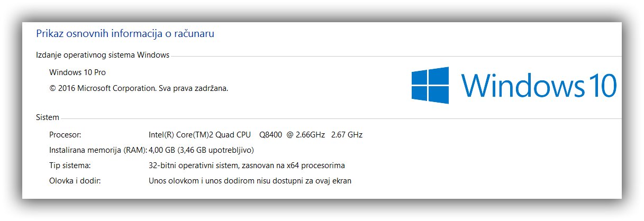Click the Windows logo icon
Screen dimensions: 644x221
(430, 85)
